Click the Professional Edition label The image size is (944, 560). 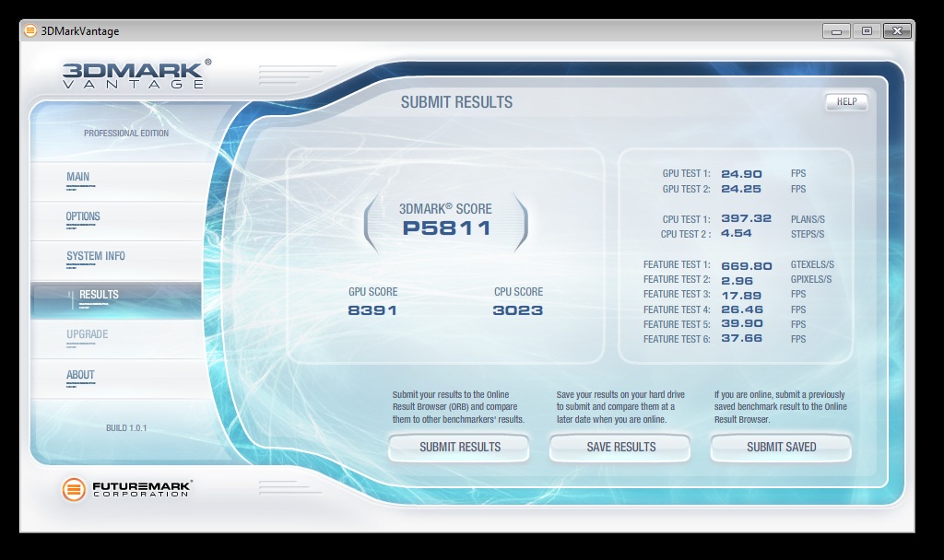click(x=126, y=134)
